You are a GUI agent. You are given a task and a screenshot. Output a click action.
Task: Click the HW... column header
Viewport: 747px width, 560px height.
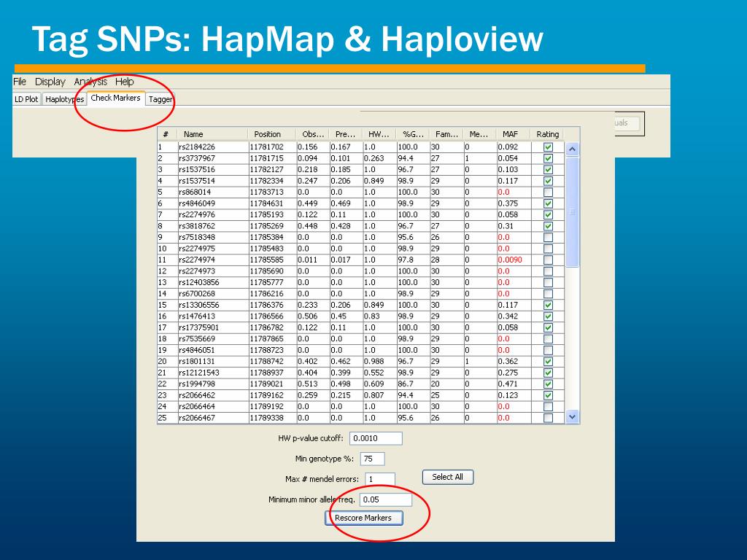pyautogui.click(x=379, y=134)
